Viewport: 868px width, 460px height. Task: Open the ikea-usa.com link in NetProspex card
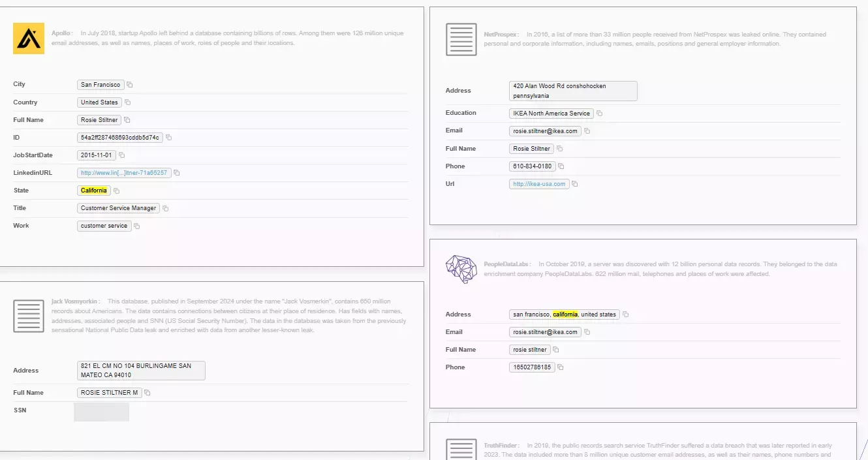(539, 184)
